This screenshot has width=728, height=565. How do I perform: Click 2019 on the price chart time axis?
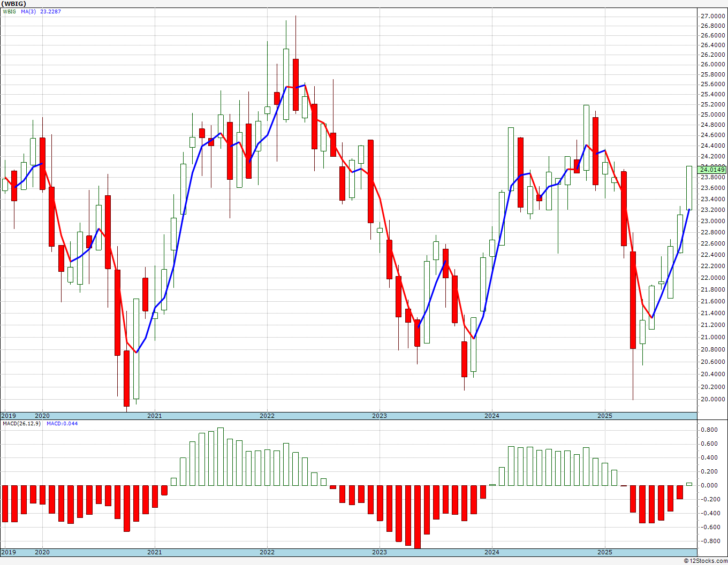(9, 416)
